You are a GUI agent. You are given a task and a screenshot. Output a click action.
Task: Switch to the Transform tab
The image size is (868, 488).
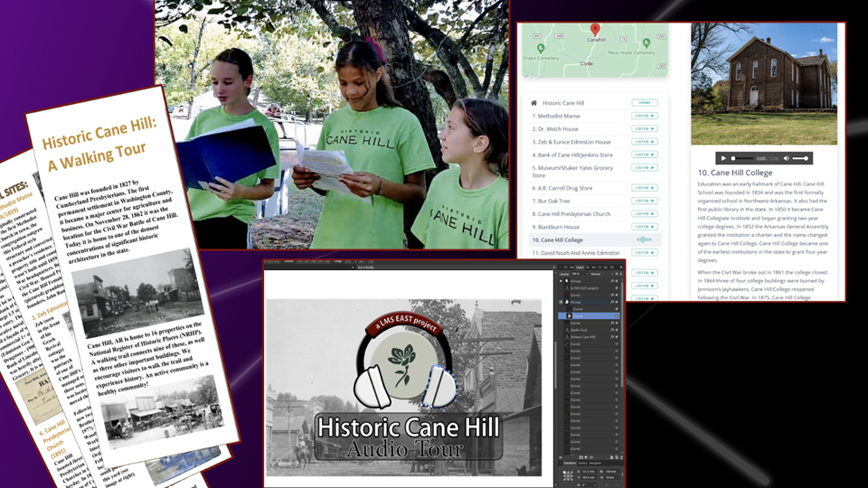[x=570, y=463]
